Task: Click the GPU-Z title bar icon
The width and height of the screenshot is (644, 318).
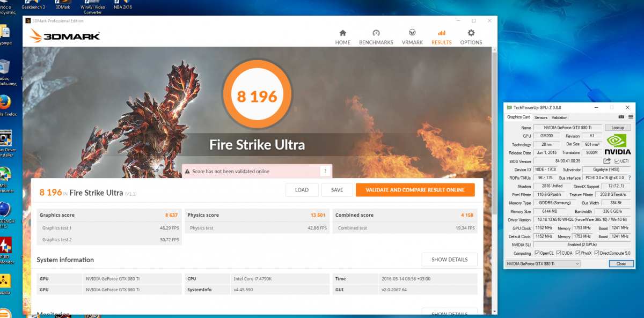Action: point(509,108)
